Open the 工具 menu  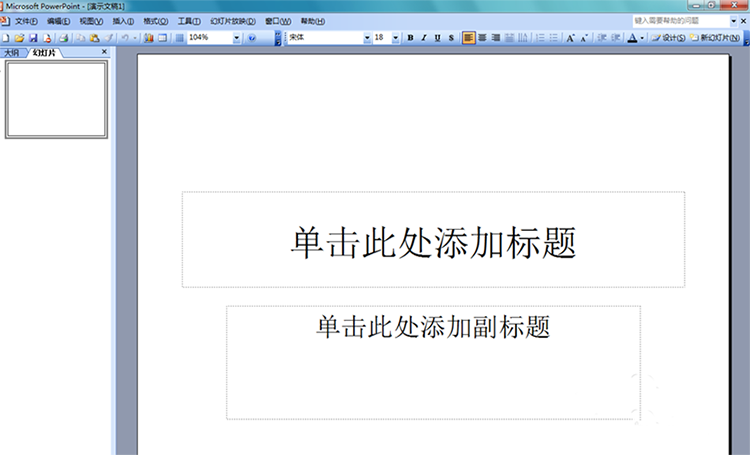(x=189, y=21)
